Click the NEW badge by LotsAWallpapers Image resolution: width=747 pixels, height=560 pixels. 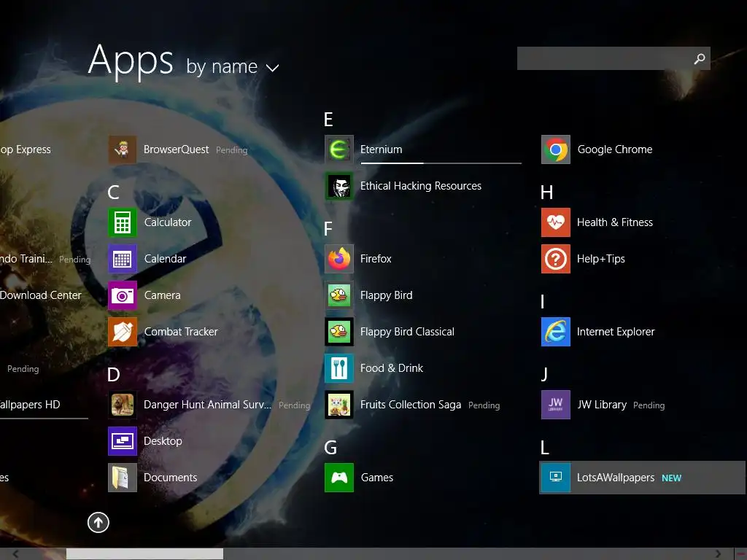671,478
